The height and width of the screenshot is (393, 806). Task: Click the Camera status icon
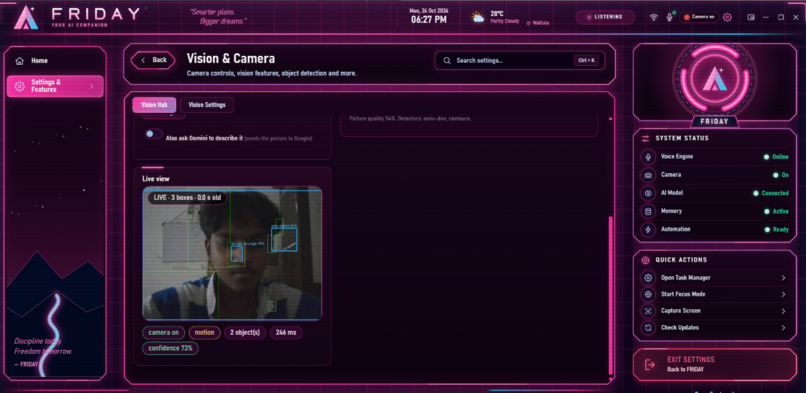[x=648, y=175]
